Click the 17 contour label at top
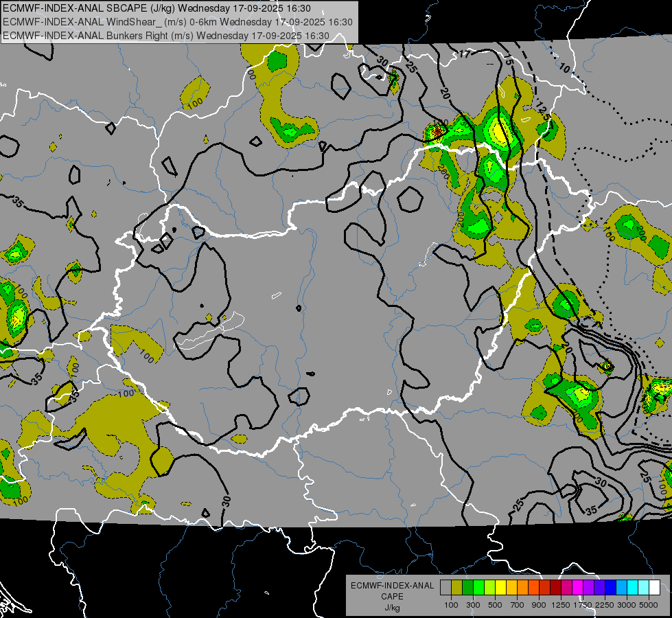 pos(466,54)
